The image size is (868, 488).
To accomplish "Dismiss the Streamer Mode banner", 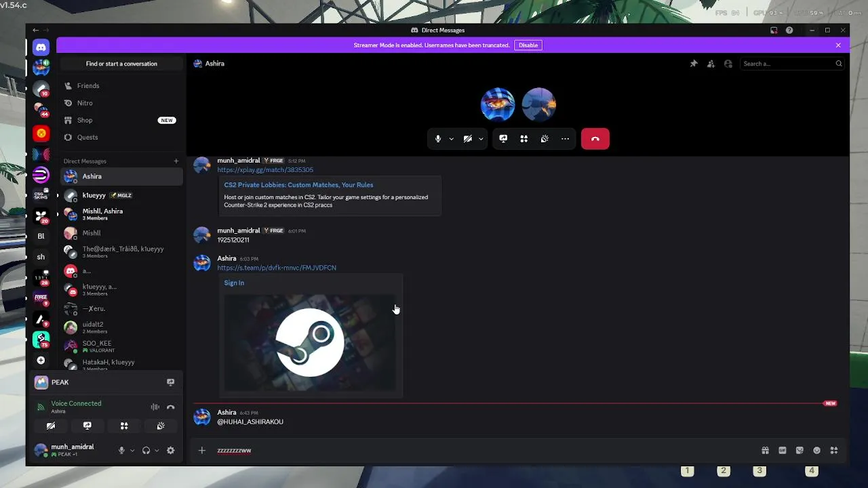I will [x=838, y=45].
